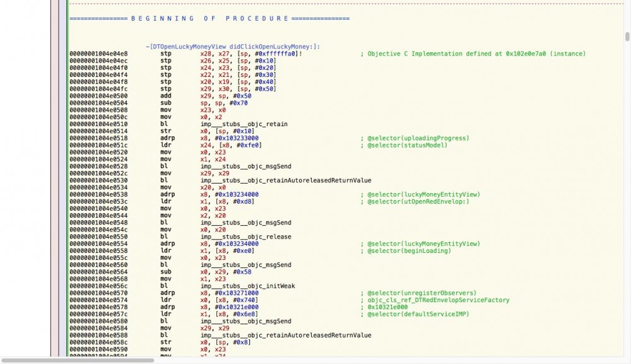Click operand x0, x29, #0x58
The width and height of the screenshot is (631, 364).
click(x=226, y=272)
